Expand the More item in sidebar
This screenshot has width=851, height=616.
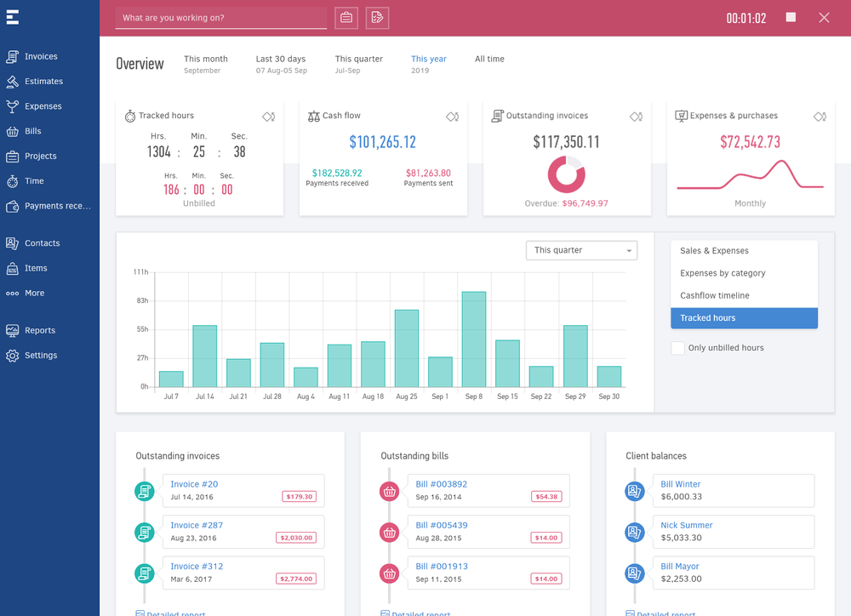(34, 293)
